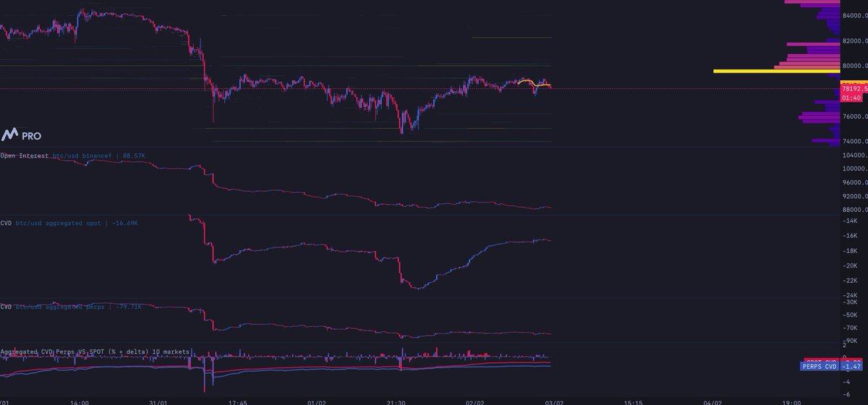The image size is (868, 405).
Task: Click the 31/01 date axis label
Action: pyautogui.click(x=158, y=401)
